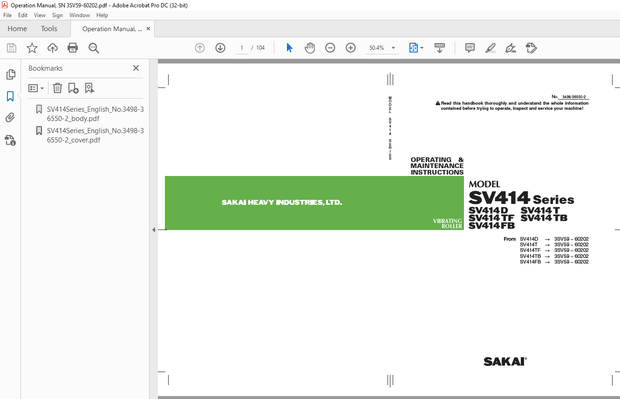The width and height of the screenshot is (620, 399).
Task: Close the Operation Manual tab
Action: pos(148,28)
